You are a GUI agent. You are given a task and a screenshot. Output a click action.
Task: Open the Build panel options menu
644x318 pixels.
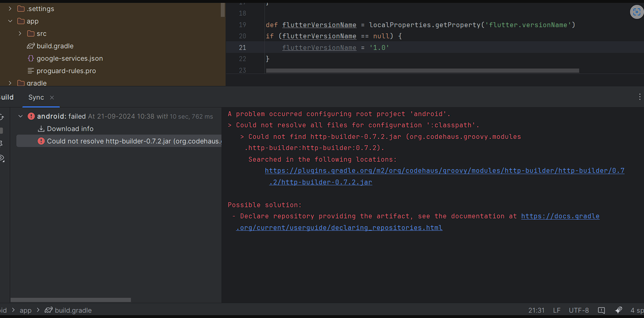pos(639,97)
